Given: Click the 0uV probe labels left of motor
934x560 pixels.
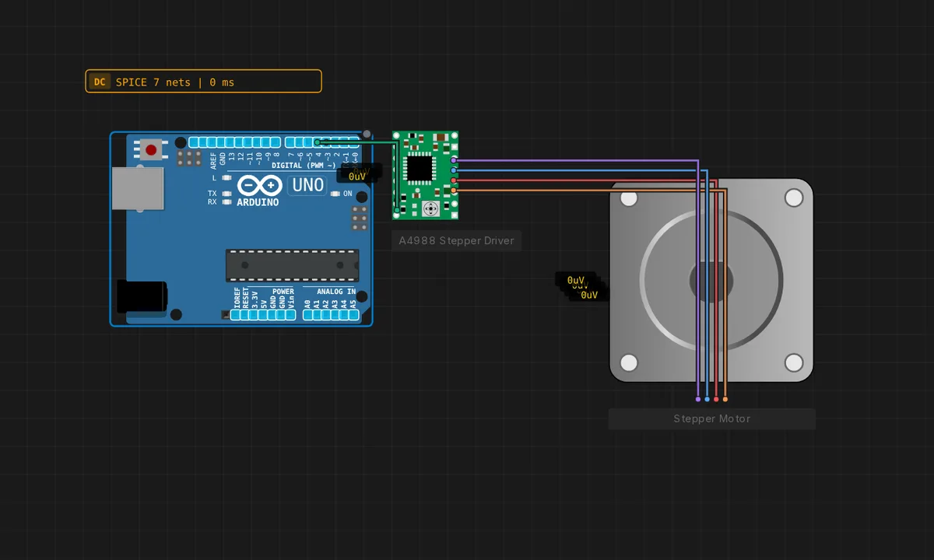Looking at the screenshot, I should pyautogui.click(x=582, y=287).
